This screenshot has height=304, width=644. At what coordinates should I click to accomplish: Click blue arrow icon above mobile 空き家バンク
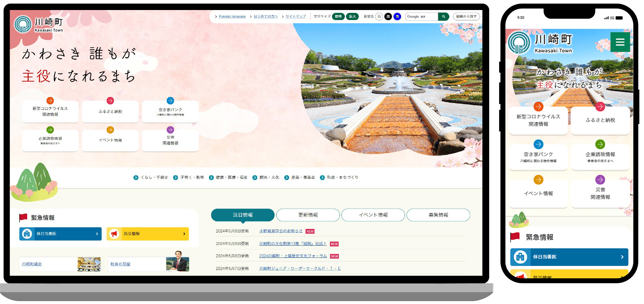point(538,144)
